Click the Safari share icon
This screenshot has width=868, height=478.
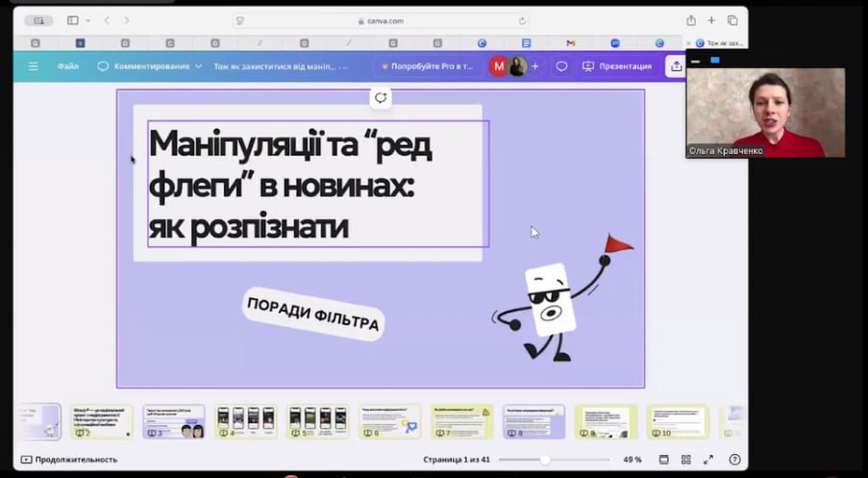click(691, 20)
